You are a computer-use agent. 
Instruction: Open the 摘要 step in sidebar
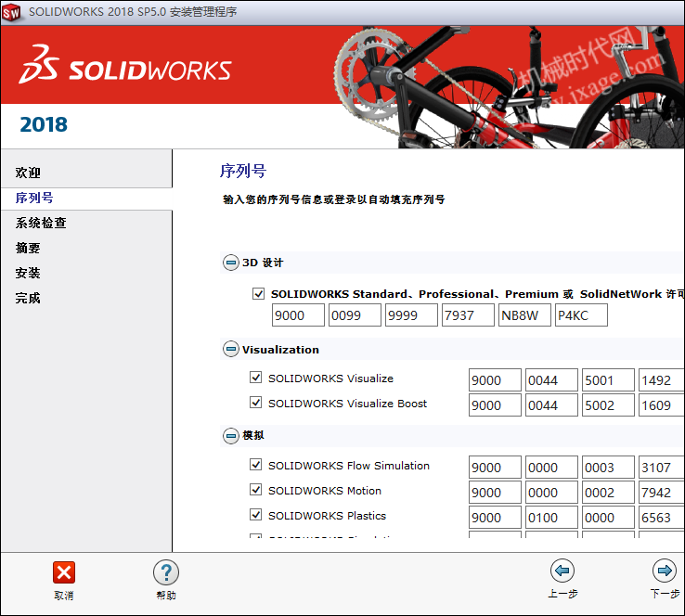pyautogui.click(x=28, y=248)
